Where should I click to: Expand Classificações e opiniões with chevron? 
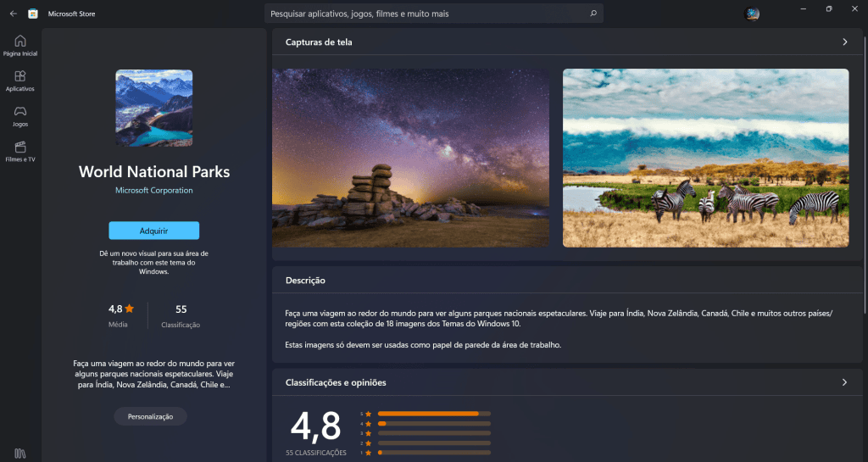(845, 382)
